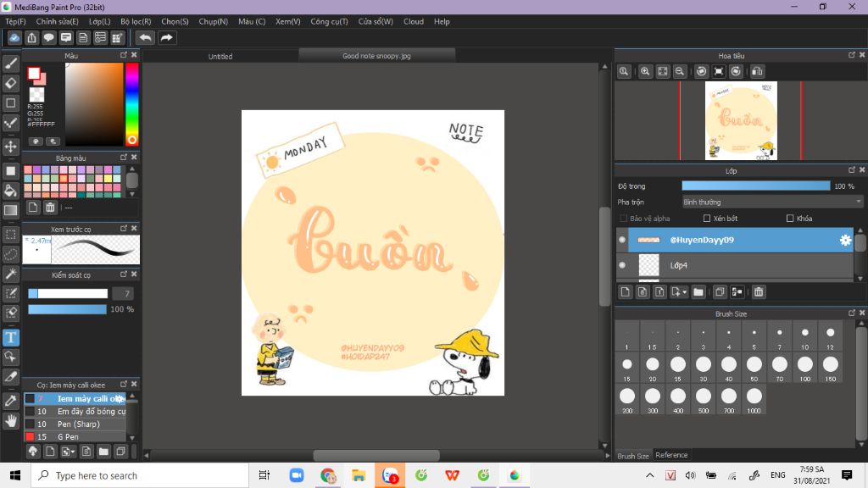The image size is (868, 488).
Task: Open Google Chrome from the taskbar
Action: point(328,475)
